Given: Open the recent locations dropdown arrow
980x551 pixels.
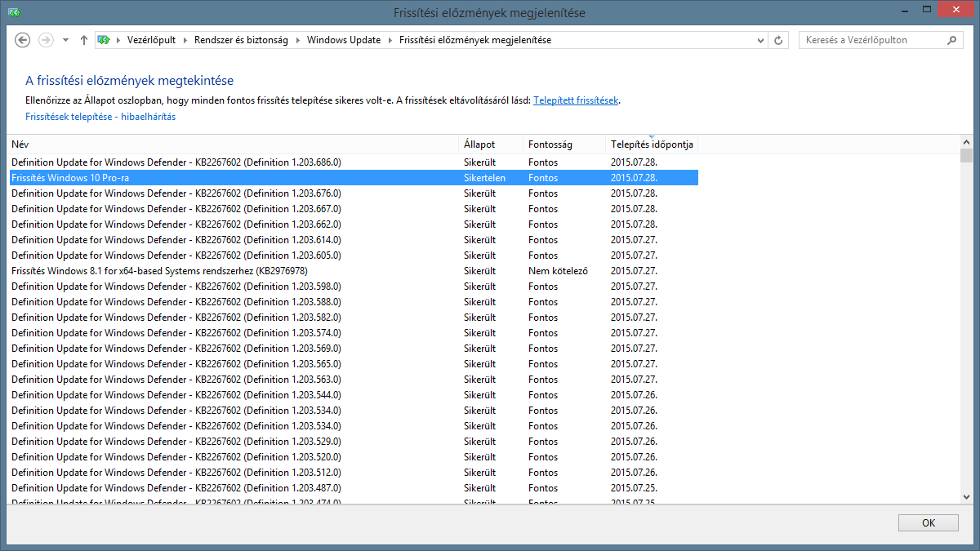Looking at the screenshot, I should coord(65,40).
